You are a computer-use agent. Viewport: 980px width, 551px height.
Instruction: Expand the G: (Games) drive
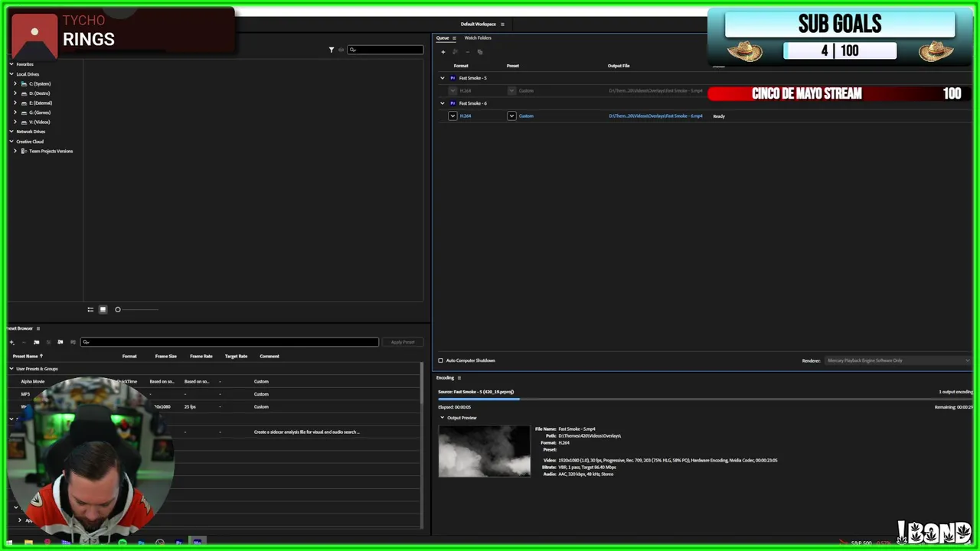[x=15, y=112]
